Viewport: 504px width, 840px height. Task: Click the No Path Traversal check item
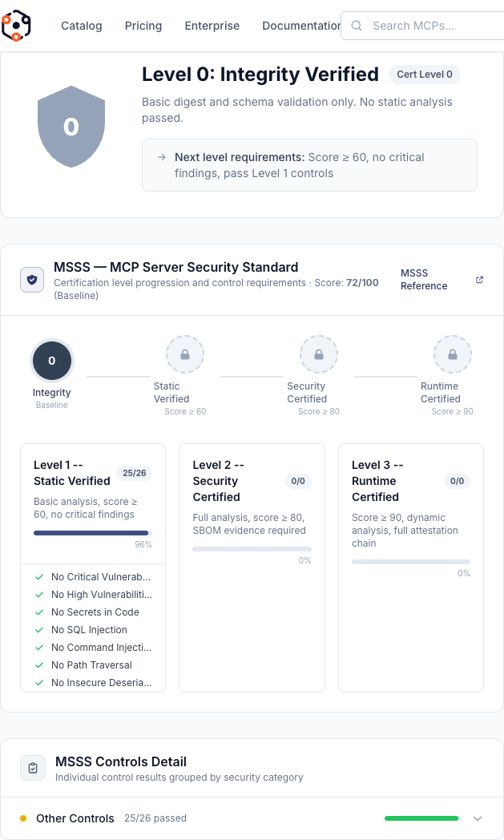click(91, 665)
